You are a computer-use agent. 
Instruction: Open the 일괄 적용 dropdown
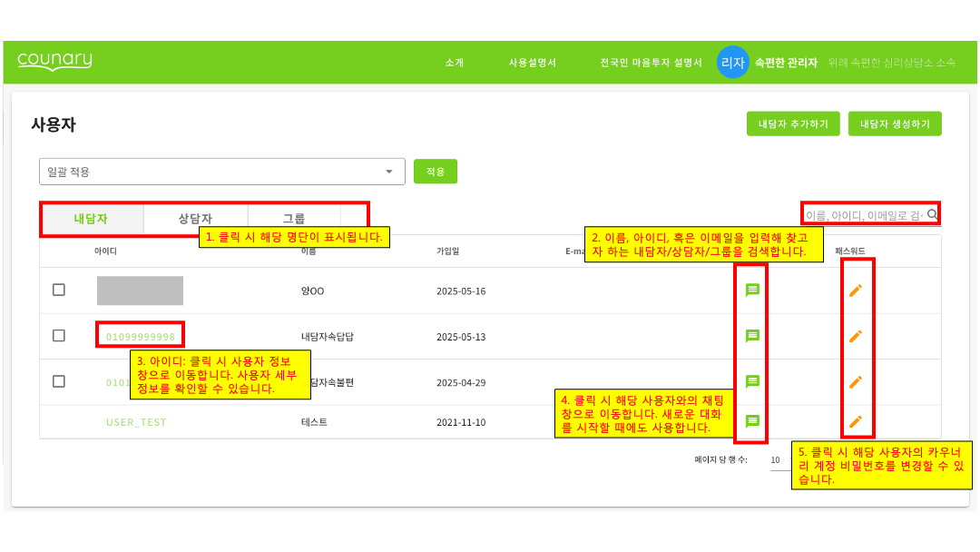(222, 172)
